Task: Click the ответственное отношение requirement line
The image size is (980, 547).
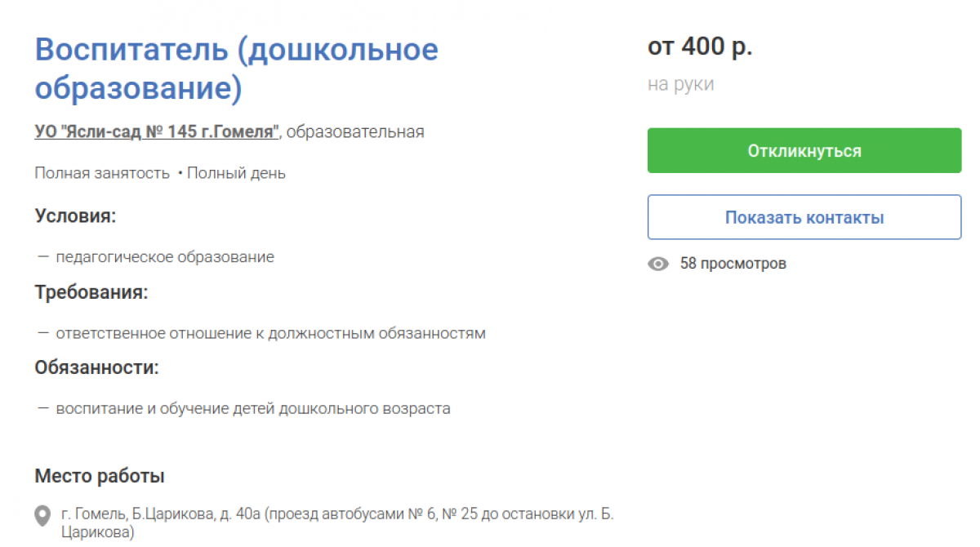Action: tap(270, 333)
